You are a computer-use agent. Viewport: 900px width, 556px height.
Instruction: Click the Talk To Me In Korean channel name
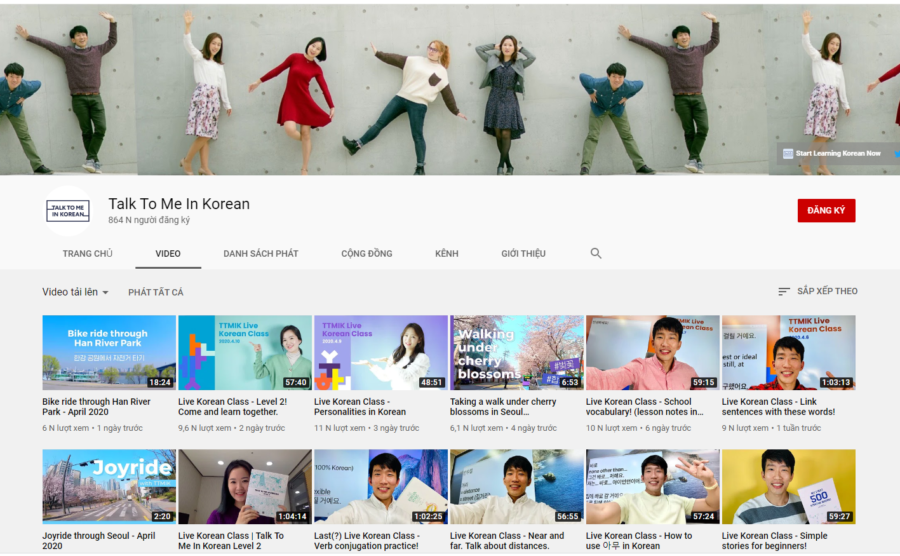click(179, 204)
